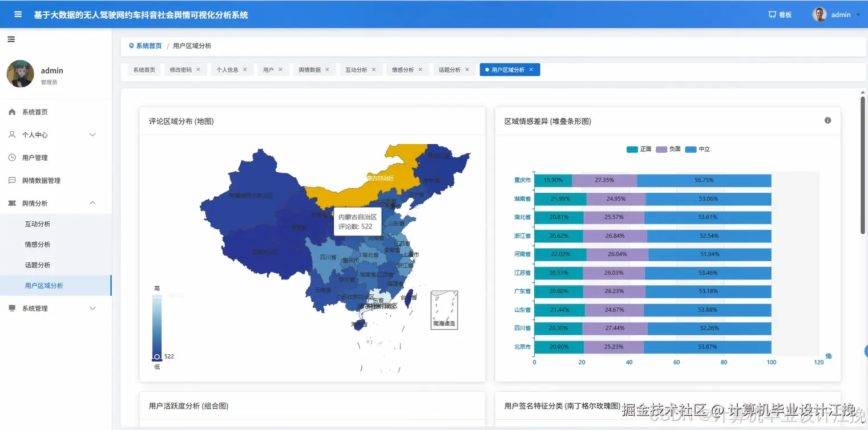Click the 用户活跃度分析 (组合图) card title
The height and width of the screenshot is (430, 868).
189,406
